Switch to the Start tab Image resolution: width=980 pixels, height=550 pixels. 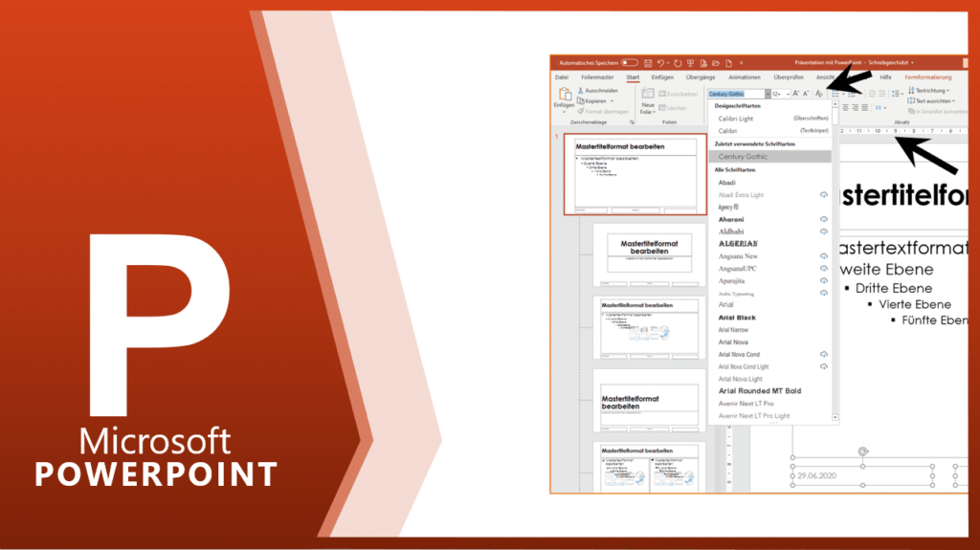click(x=634, y=77)
